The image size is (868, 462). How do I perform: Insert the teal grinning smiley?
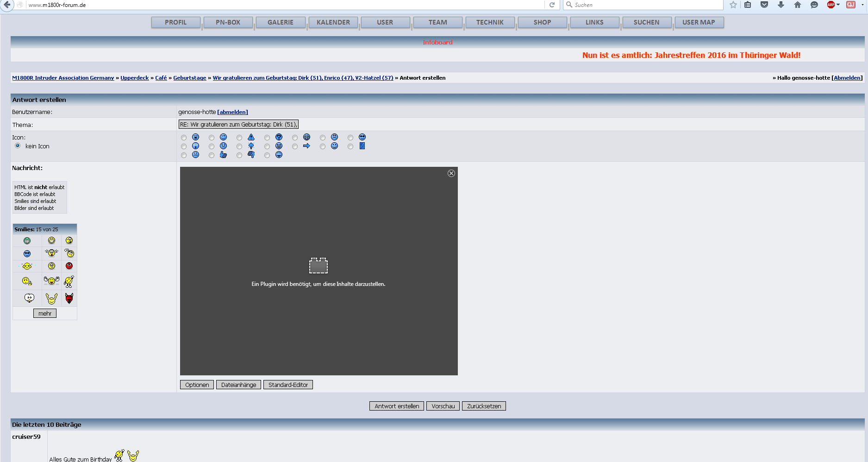tap(27, 240)
